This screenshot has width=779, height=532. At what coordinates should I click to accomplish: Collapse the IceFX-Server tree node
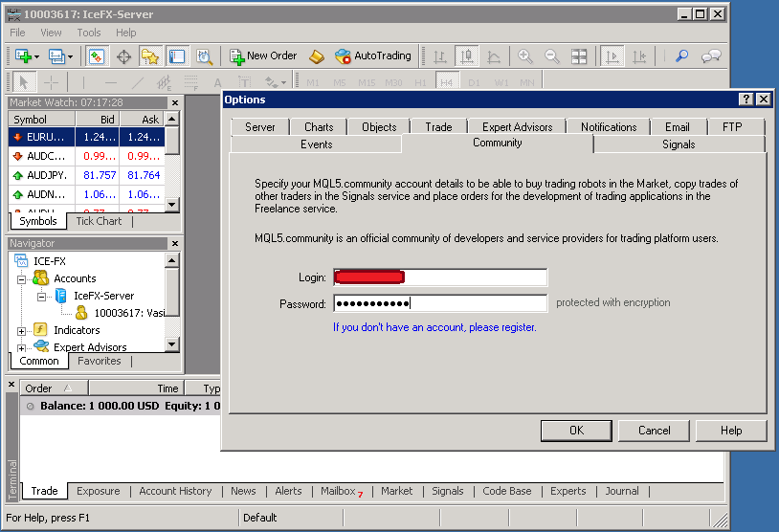point(42,297)
